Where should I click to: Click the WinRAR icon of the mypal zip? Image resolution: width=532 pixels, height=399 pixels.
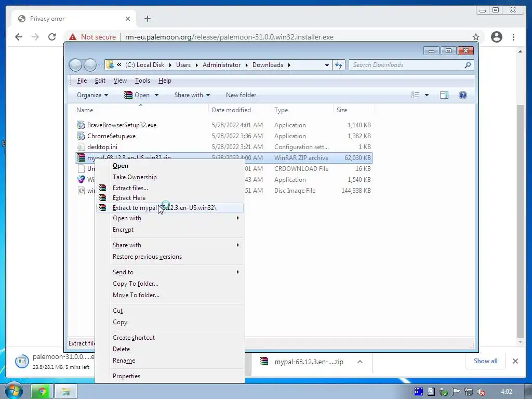[81, 158]
